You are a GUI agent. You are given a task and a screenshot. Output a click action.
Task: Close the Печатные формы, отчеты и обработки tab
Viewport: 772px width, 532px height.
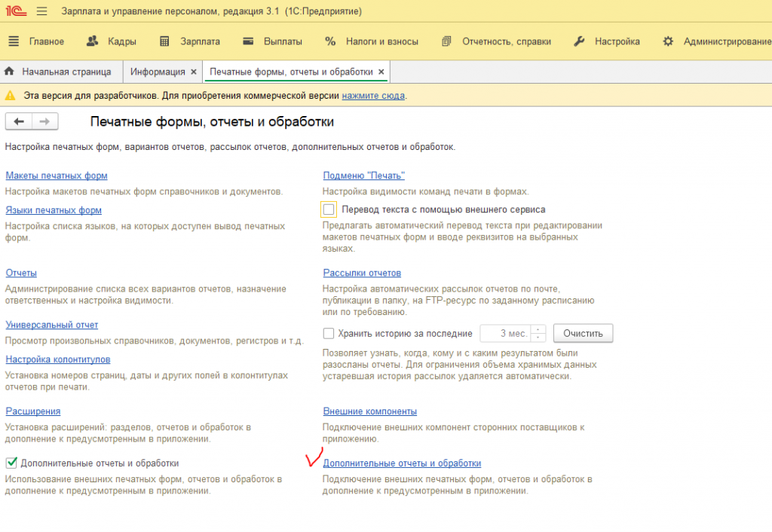(x=381, y=72)
